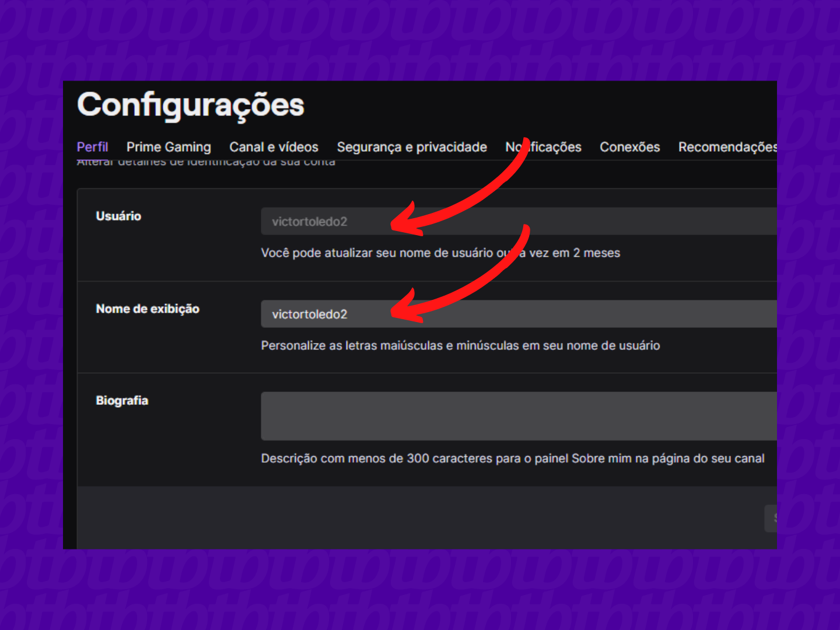Click the Configurações page heading
The height and width of the screenshot is (630, 840).
(x=191, y=105)
